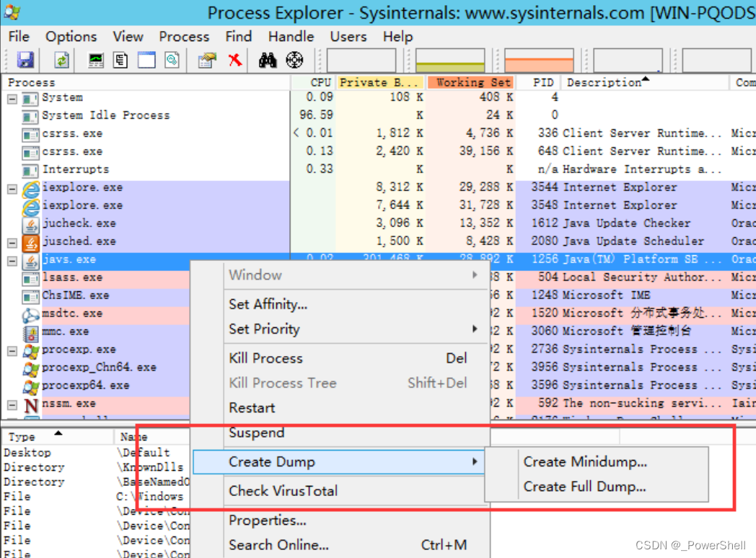The height and width of the screenshot is (558, 756).
Task: Click the DLL/handle view magnifier page icon
Action: [x=172, y=61]
